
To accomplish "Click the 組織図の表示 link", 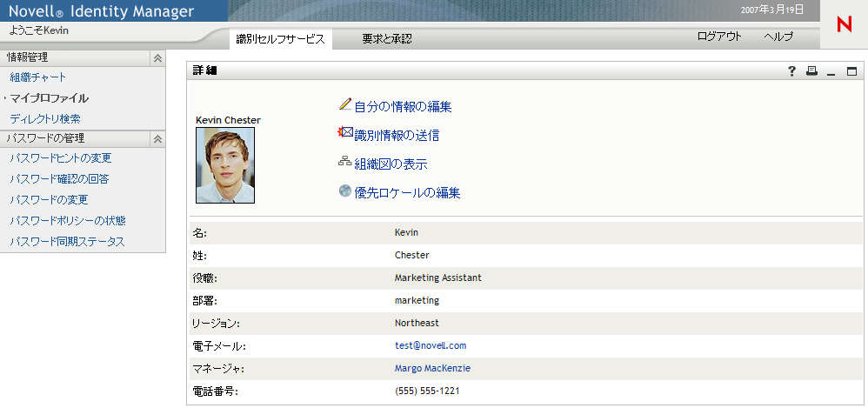I will click(391, 164).
